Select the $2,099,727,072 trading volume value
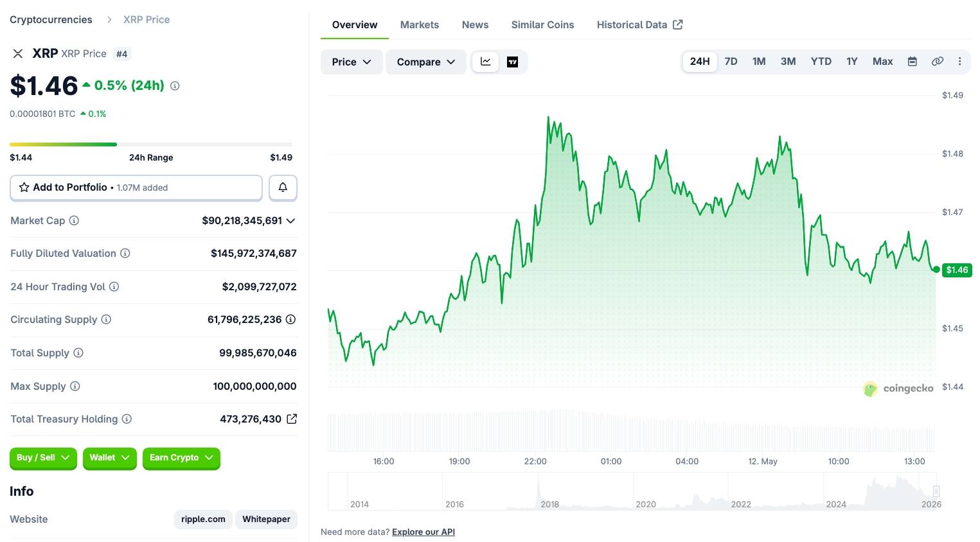980x542 pixels. (x=260, y=286)
